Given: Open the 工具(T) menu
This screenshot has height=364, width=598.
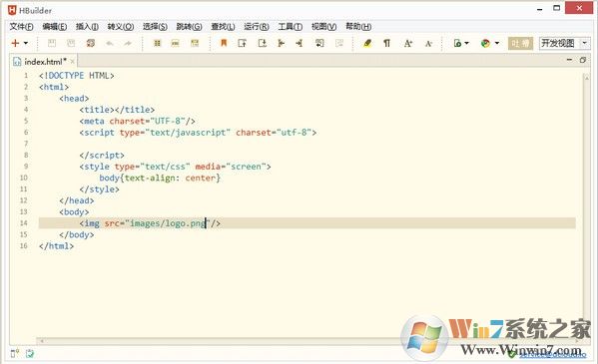Looking at the screenshot, I should click(x=291, y=26).
